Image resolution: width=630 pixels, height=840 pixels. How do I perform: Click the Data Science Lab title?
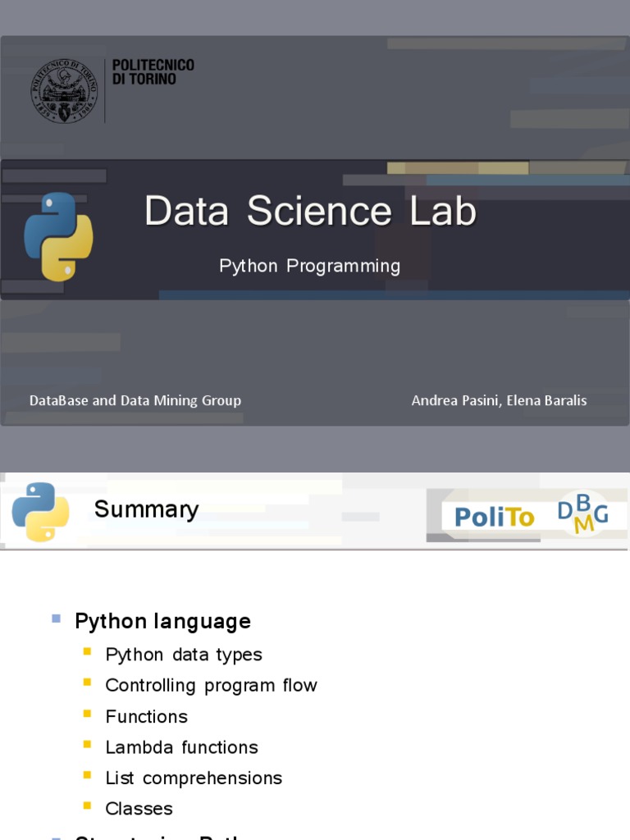[x=310, y=211]
